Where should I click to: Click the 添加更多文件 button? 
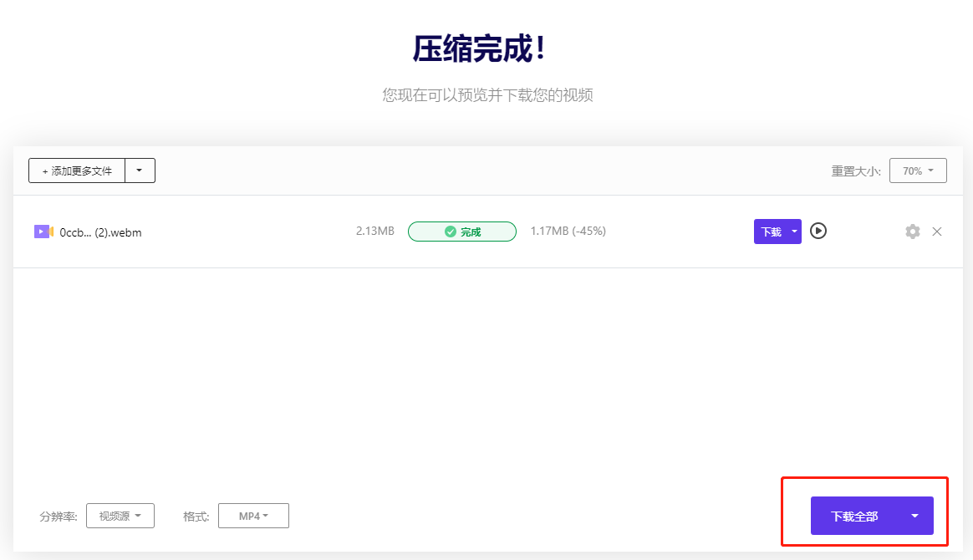tap(77, 171)
